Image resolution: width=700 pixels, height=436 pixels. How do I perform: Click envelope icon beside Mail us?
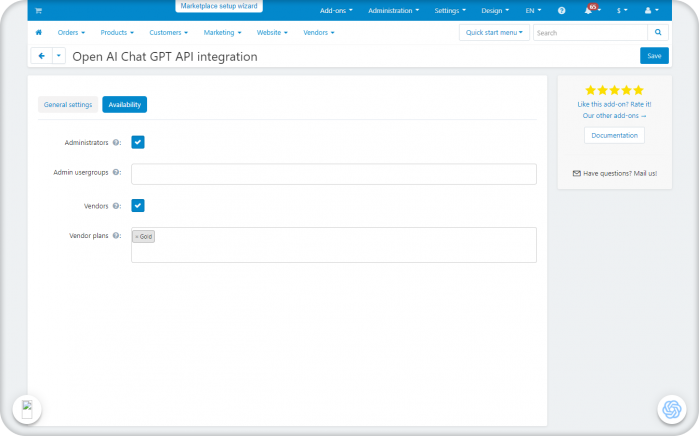(x=577, y=173)
